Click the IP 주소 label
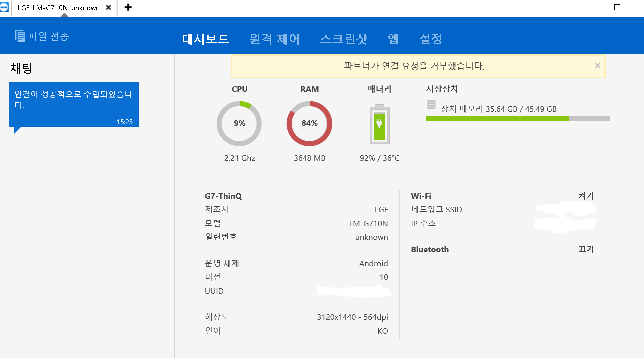644x358 pixels. pos(423,223)
